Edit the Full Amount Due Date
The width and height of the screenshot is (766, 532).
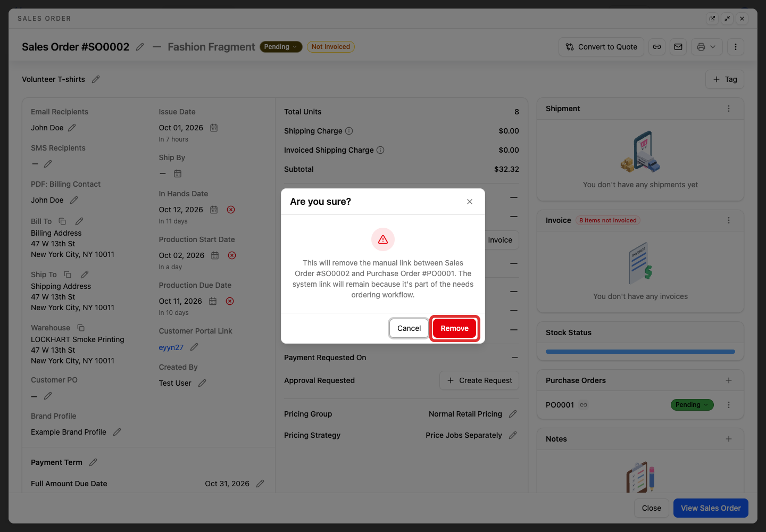(x=260, y=484)
